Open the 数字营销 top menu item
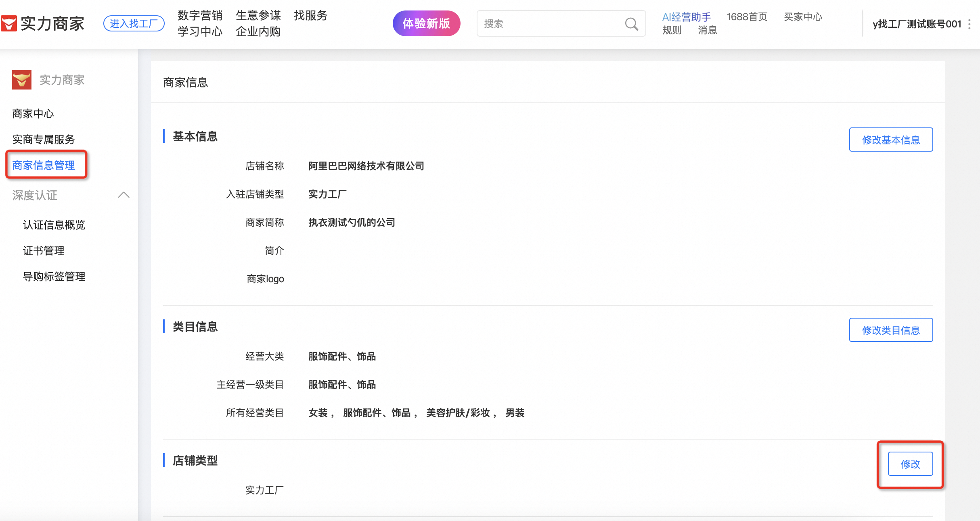Image resolution: width=980 pixels, height=521 pixels. tap(200, 15)
